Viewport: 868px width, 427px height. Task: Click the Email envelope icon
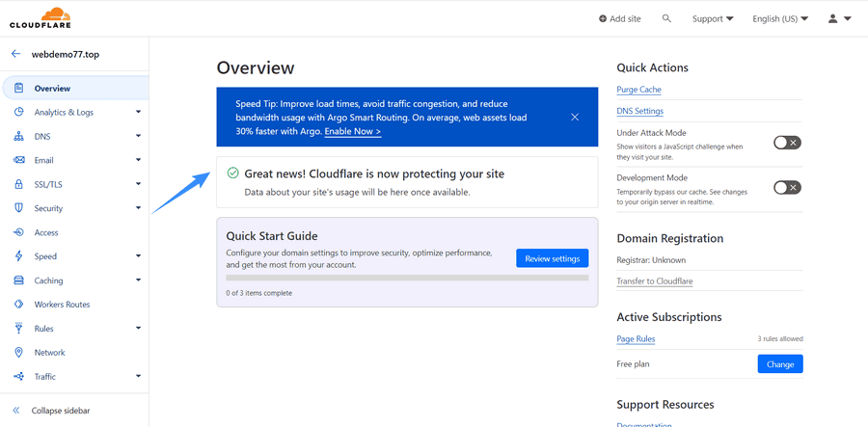pyautogui.click(x=19, y=160)
